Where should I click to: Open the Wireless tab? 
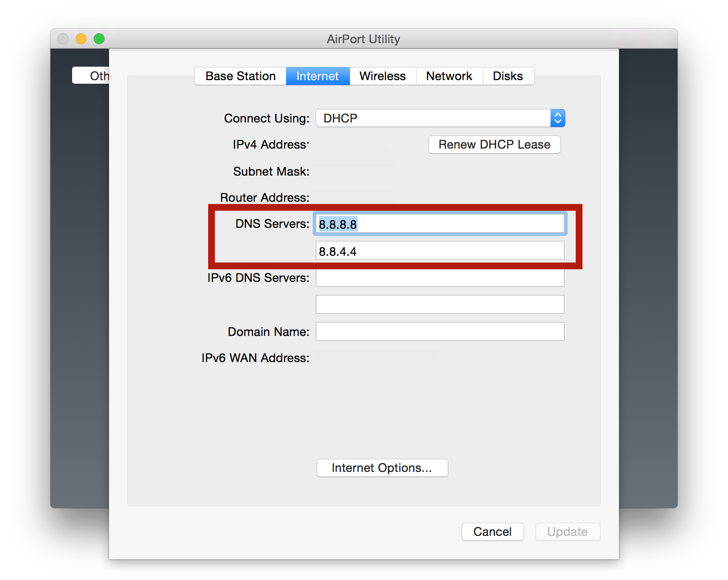[382, 76]
